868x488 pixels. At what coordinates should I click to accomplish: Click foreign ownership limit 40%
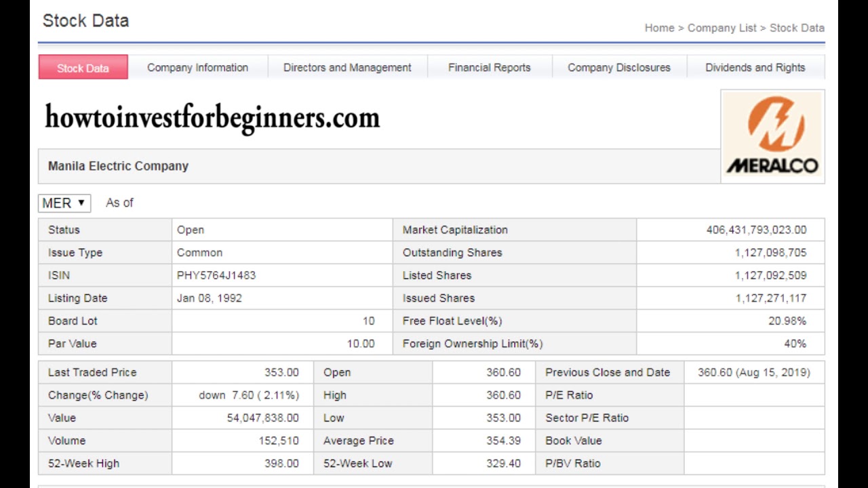[795, 344]
